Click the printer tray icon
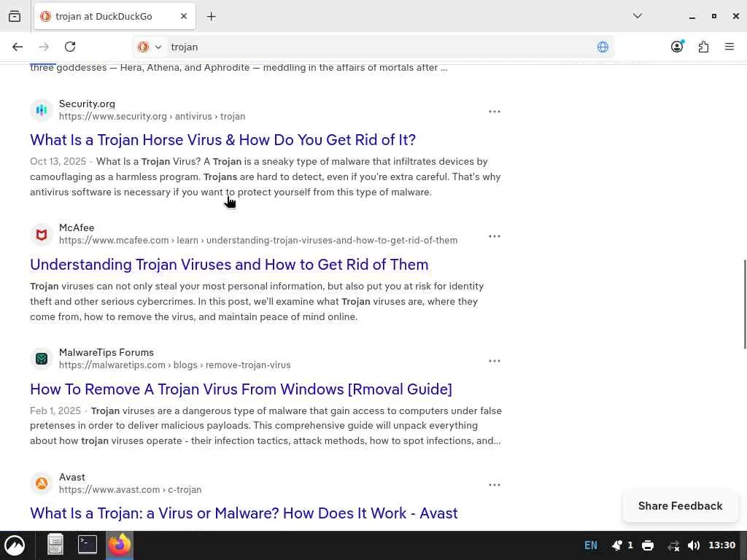The width and height of the screenshot is (747, 560). (x=648, y=545)
